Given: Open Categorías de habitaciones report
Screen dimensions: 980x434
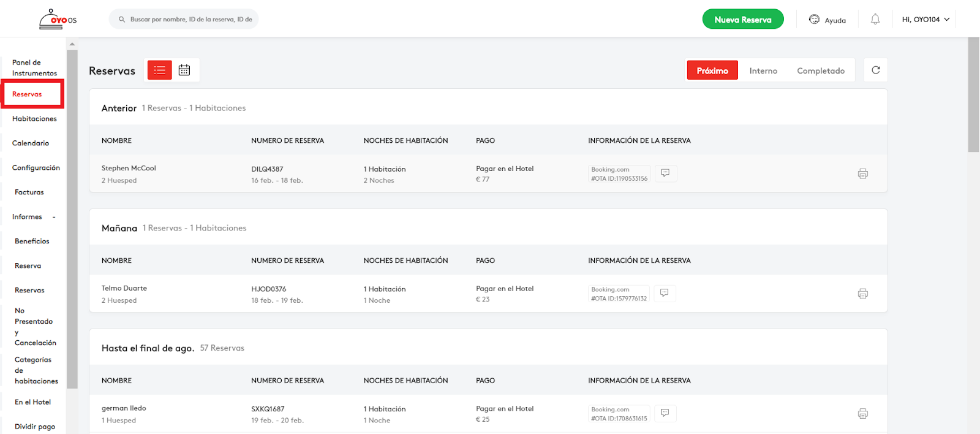Looking at the screenshot, I should pyautogui.click(x=36, y=370).
